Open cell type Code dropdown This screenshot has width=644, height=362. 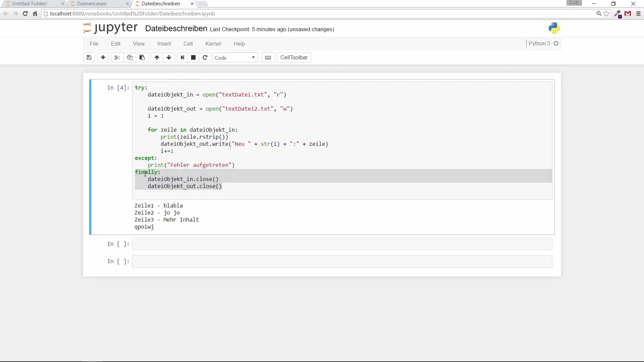[x=235, y=58]
